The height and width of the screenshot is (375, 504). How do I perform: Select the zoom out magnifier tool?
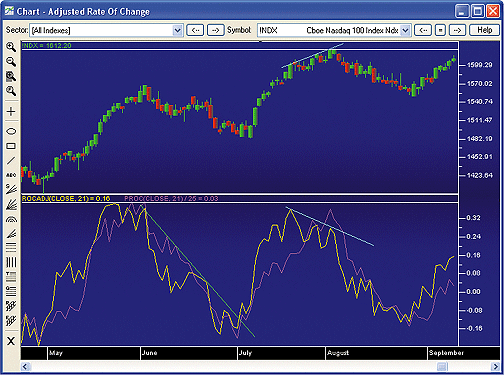[11, 62]
